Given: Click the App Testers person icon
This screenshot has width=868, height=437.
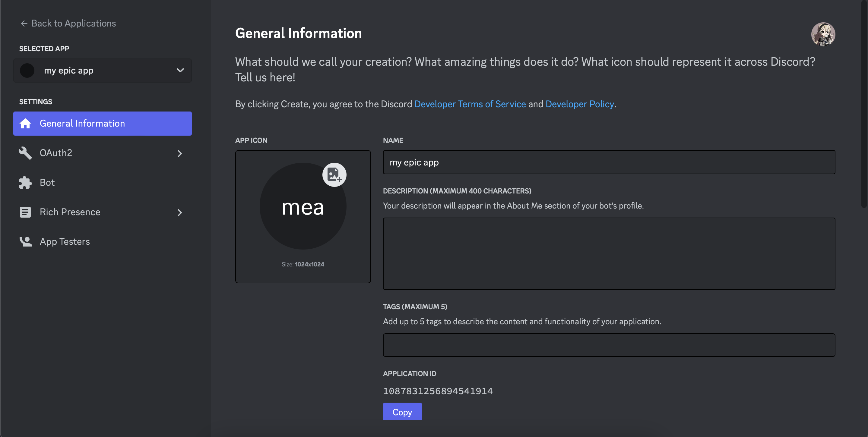Looking at the screenshot, I should [x=26, y=241].
